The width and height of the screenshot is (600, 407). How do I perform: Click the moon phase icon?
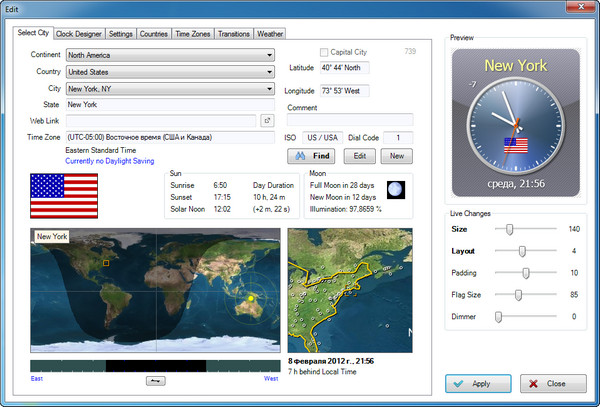[x=397, y=189]
